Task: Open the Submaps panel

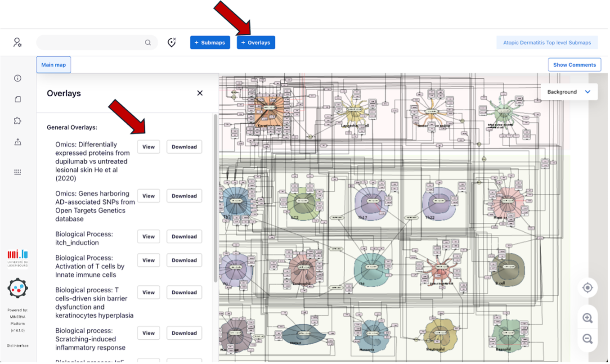Action: click(210, 43)
